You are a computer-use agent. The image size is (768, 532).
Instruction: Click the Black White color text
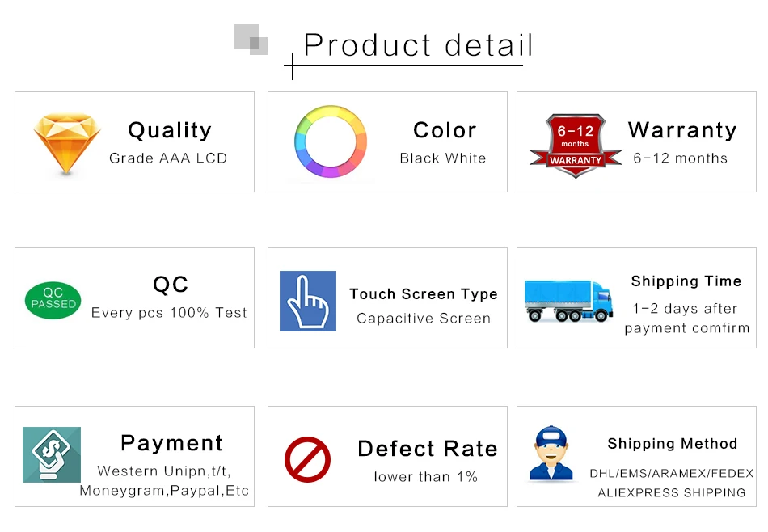pyautogui.click(x=443, y=158)
